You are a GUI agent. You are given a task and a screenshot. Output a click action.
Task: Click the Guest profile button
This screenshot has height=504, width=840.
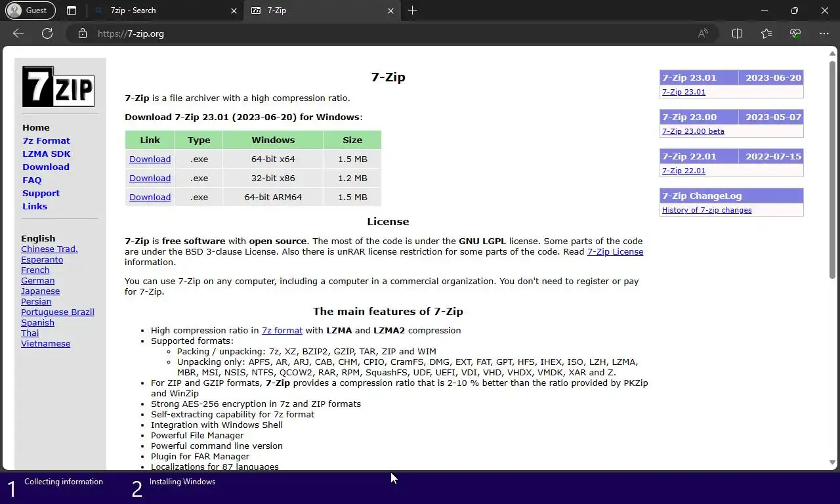tap(30, 10)
